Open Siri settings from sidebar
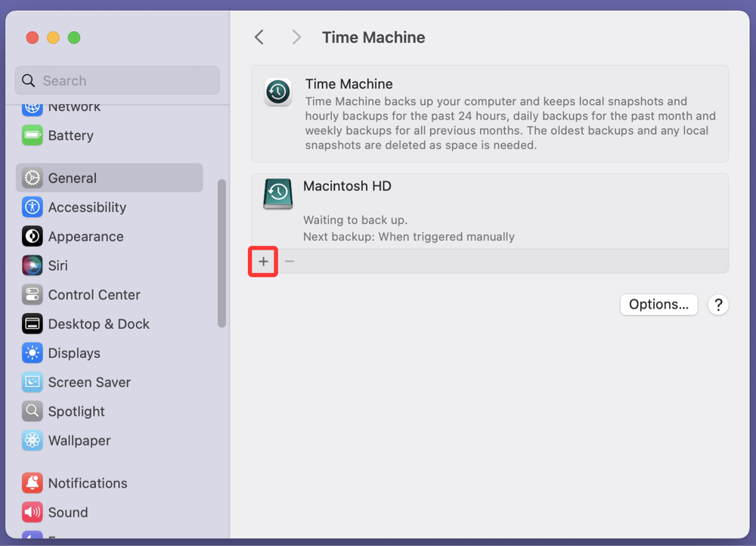The width and height of the screenshot is (756, 546). [x=33, y=265]
